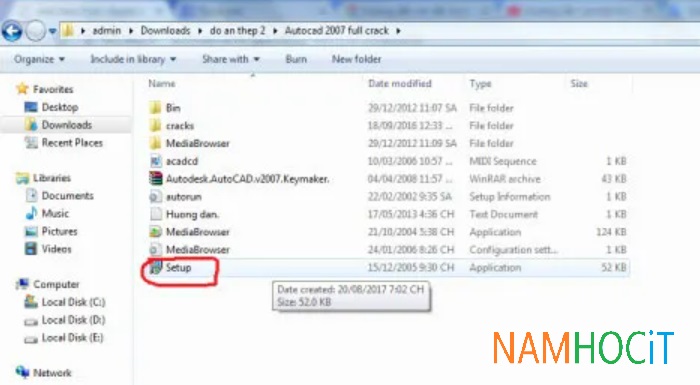700x385 pixels.
Task: Open the 'Share with' dropdown
Action: [231, 59]
